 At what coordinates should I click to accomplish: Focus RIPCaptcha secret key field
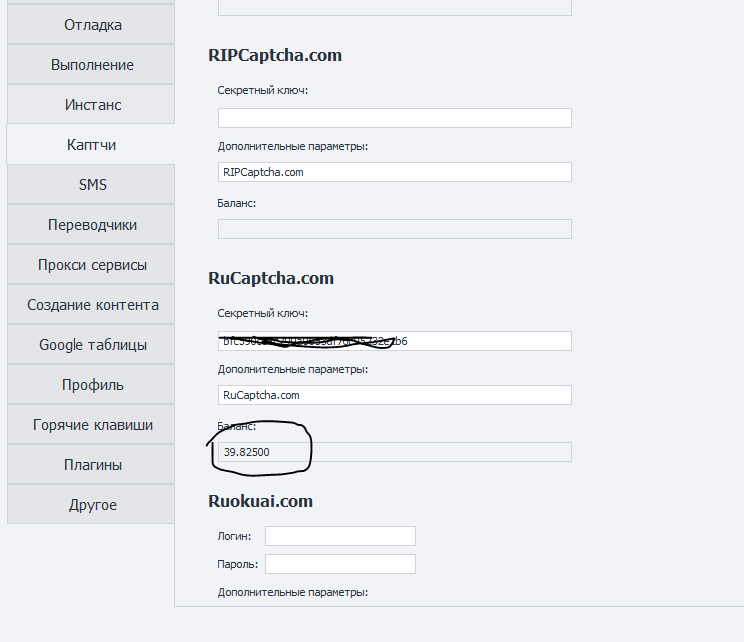[x=395, y=118]
